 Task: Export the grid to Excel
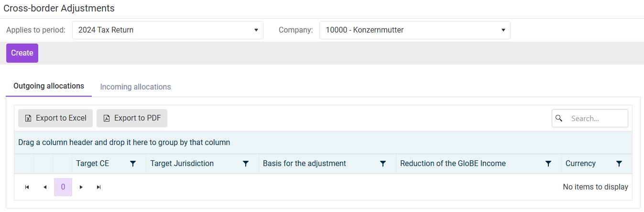click(55, 118)
